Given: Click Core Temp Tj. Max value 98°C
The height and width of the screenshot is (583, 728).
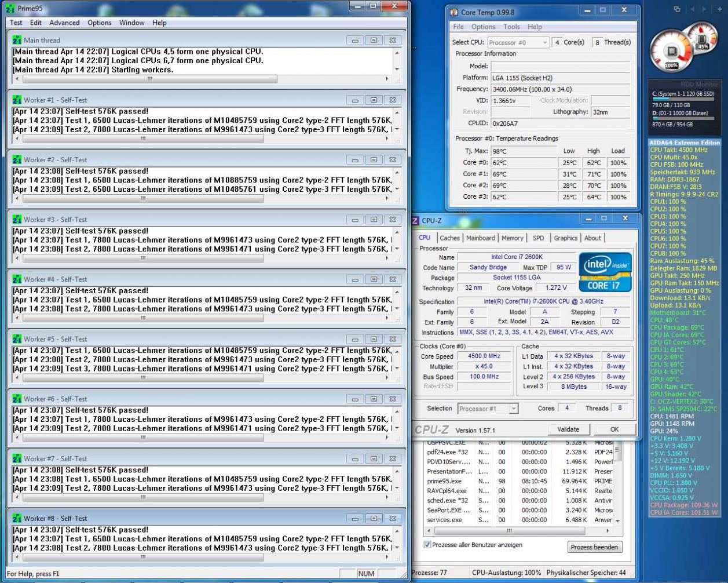Looking at the screenshot, I should pos(524,151).
